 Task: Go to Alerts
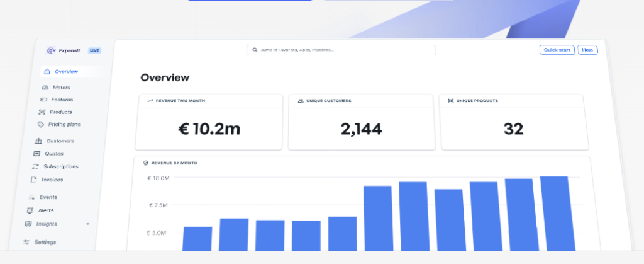45,210
